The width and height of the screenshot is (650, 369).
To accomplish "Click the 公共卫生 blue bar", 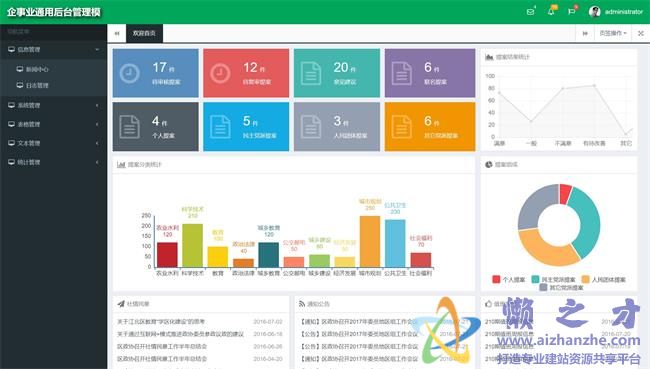I will (x=395, y=243).
